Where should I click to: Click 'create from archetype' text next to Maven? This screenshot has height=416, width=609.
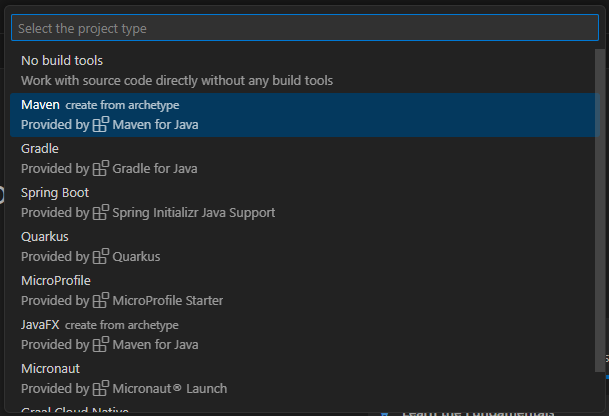coord(122,105)
